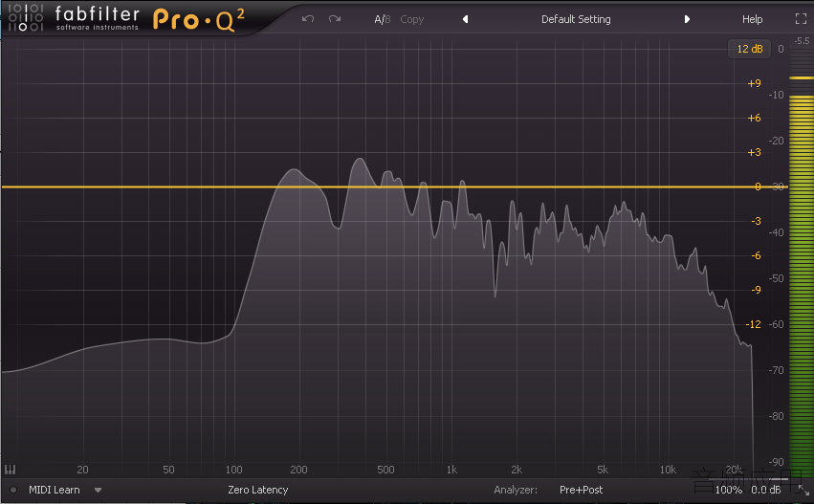Click the 100 frequency axis label
Screen dimensions: 814x504
pyautogui.click(x=233, y=470)
